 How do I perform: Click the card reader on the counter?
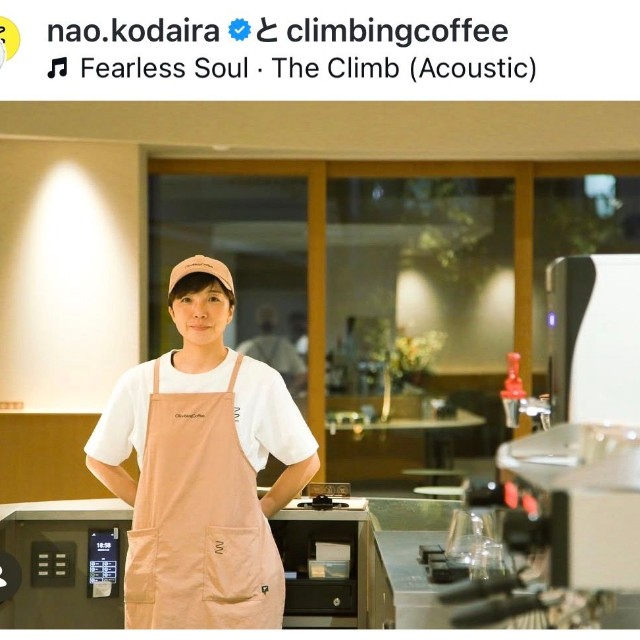tap(324, 502)
